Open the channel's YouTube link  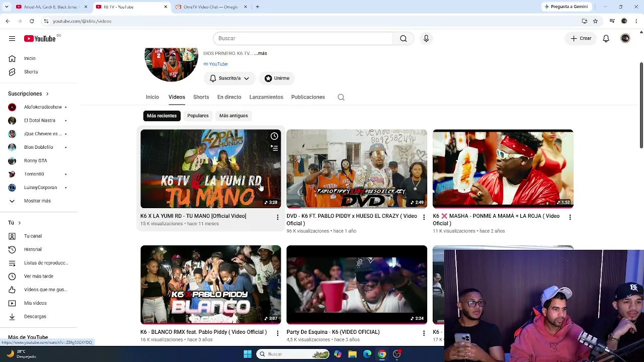coord(216,64)
